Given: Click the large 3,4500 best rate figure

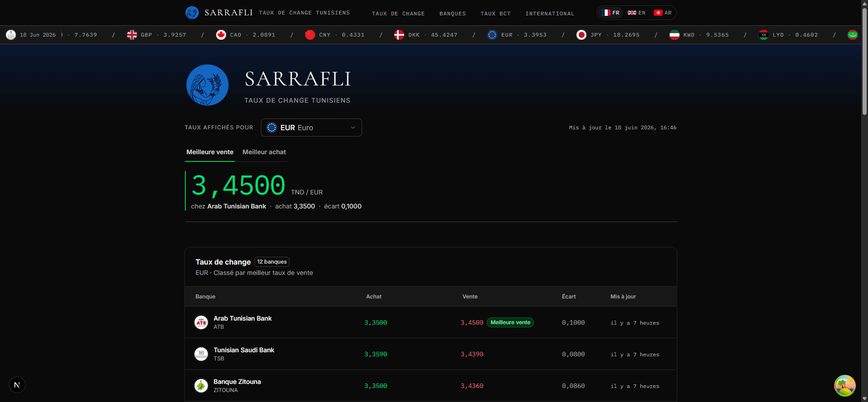Looking at the screenshot, I should (x=238, y=185).
